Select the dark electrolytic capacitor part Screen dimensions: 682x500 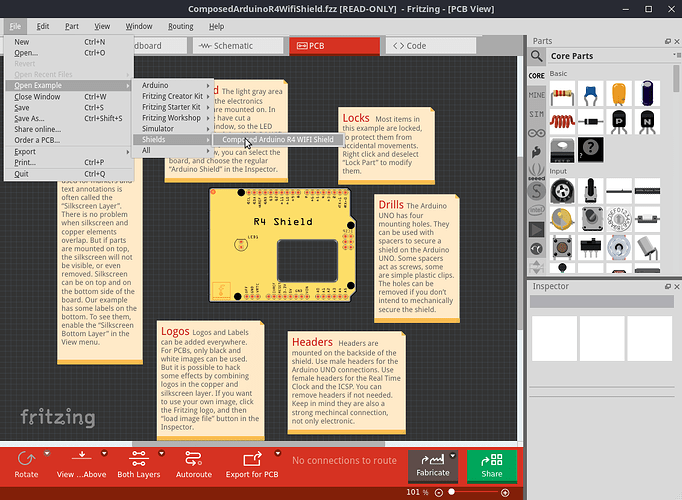point(647,94)
